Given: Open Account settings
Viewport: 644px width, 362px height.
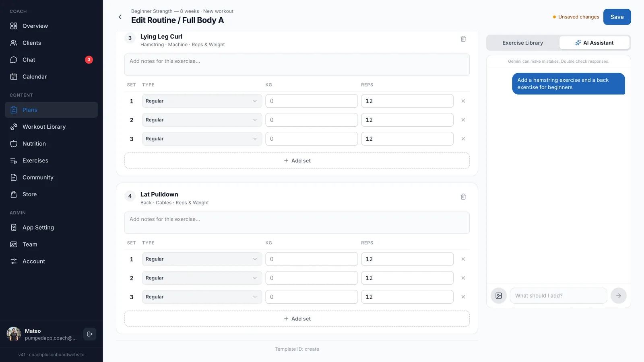Looking at the screenshot, I should coord(51,261).
